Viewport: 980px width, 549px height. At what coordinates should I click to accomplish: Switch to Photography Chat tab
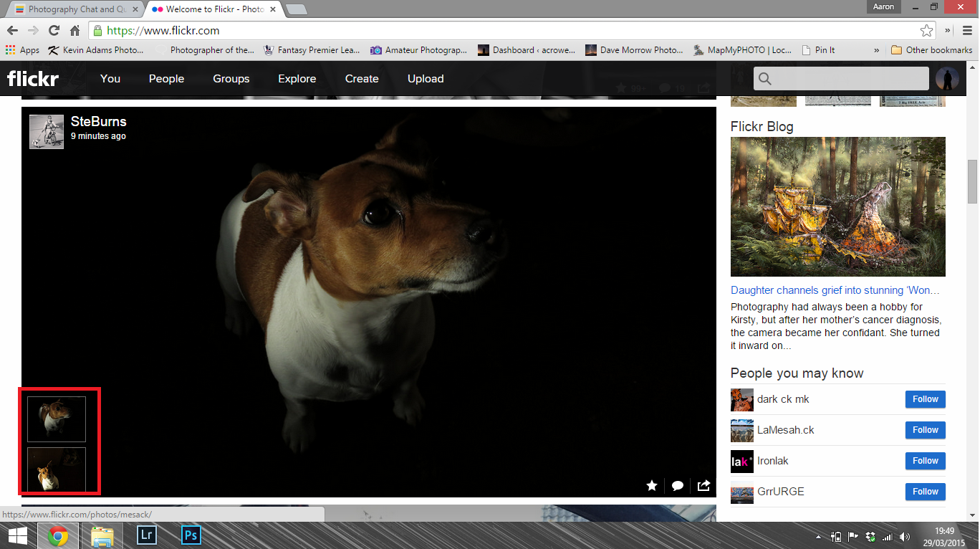(72, 9)
